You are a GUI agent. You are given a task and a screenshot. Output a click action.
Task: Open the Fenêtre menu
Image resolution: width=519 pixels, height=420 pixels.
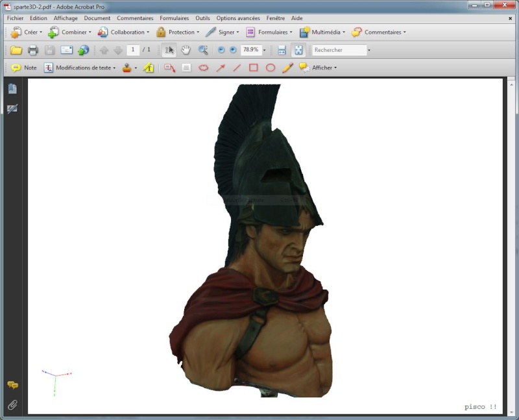275,18
